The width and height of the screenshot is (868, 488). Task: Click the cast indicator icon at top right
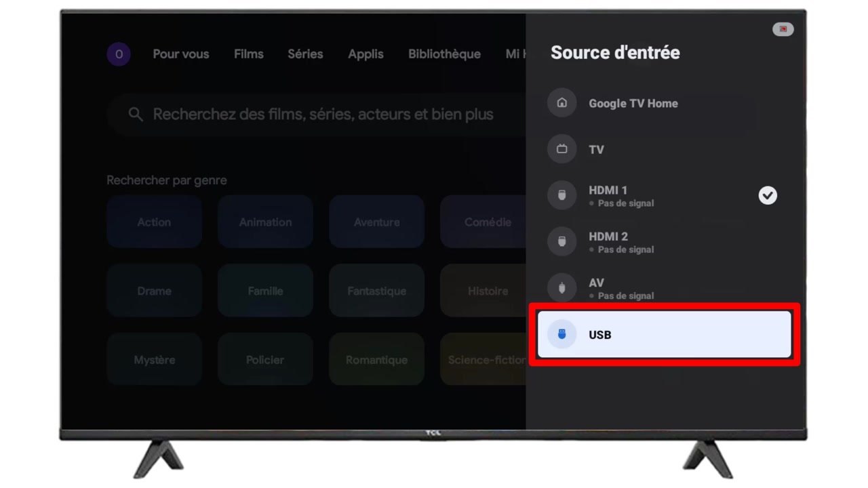tap(783, 29)
